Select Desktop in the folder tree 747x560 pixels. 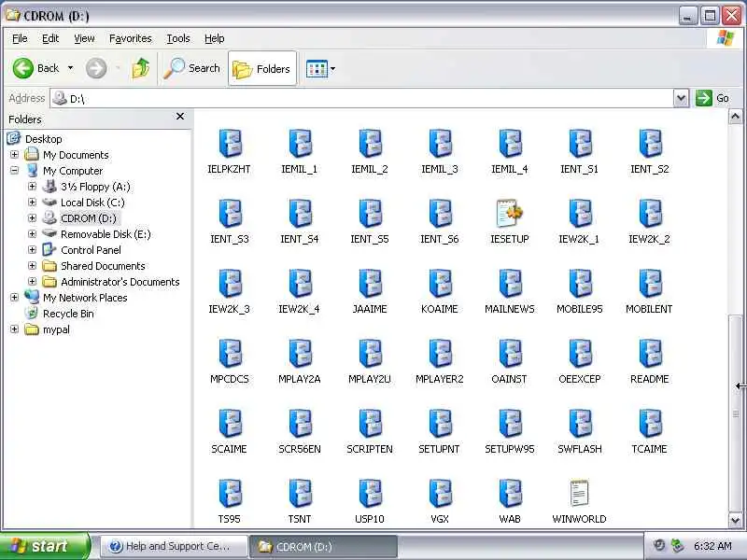(x=43, y=139)
